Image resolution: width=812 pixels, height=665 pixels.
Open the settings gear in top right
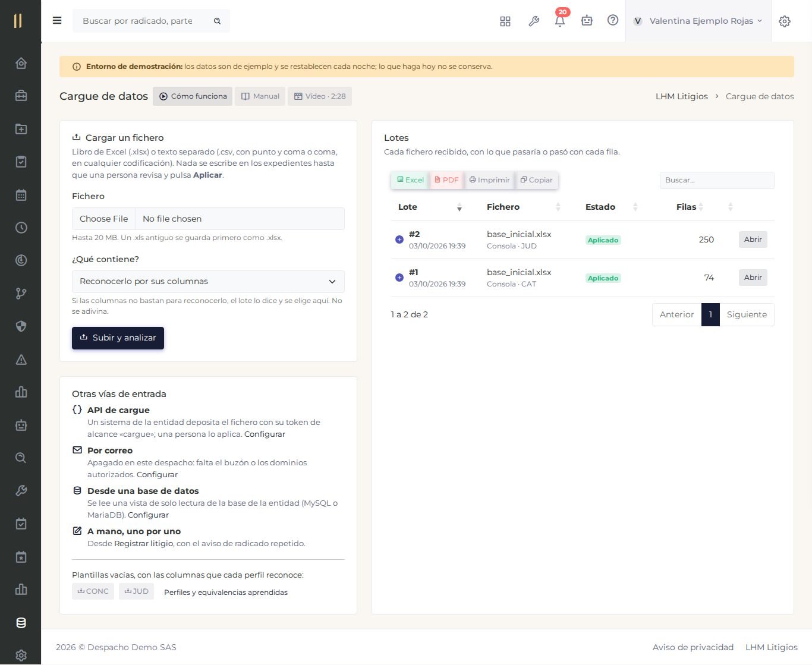point(785,21)
